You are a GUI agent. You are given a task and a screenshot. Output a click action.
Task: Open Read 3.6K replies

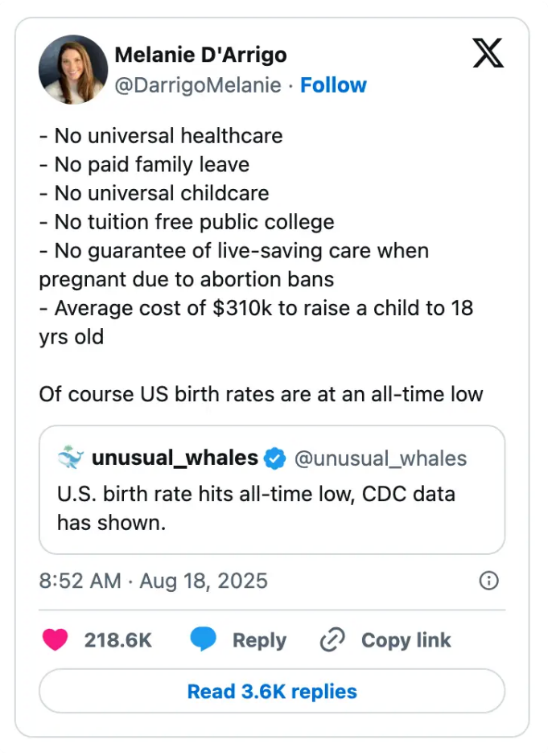272,691
